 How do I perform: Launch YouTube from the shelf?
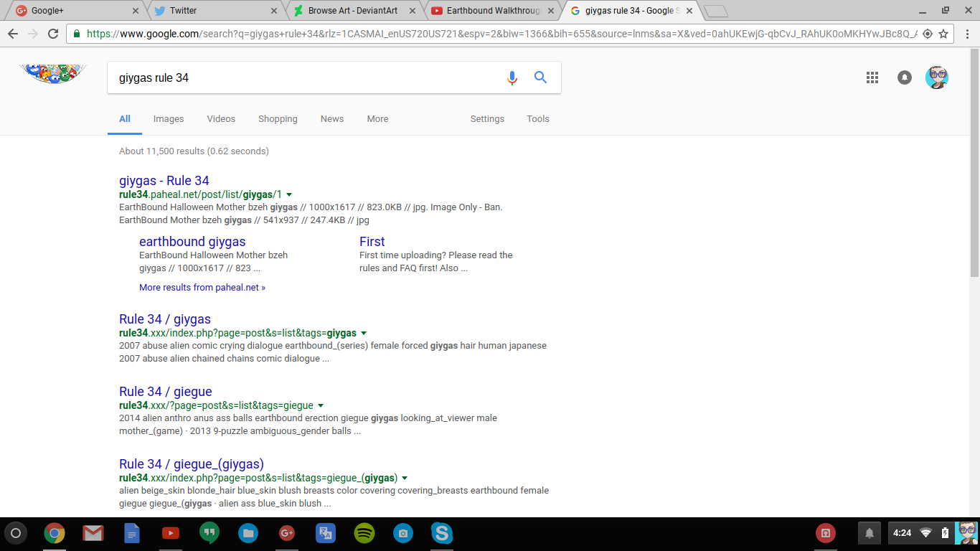click(171, 533)
